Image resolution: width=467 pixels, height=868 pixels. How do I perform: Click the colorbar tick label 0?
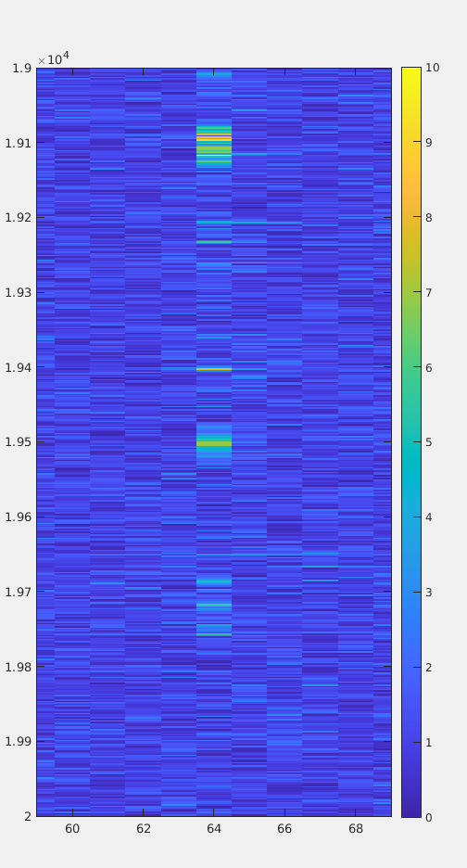coord(429,817)
